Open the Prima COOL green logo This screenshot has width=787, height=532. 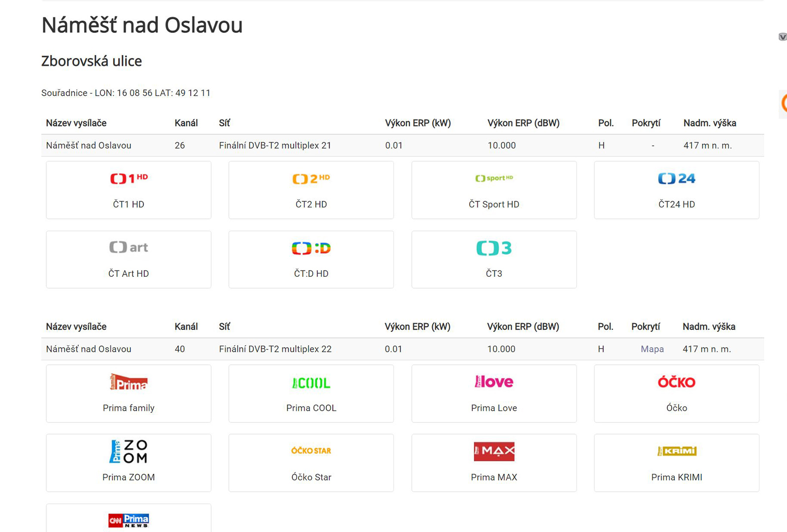pyautogui.click(x=311, y=383)
